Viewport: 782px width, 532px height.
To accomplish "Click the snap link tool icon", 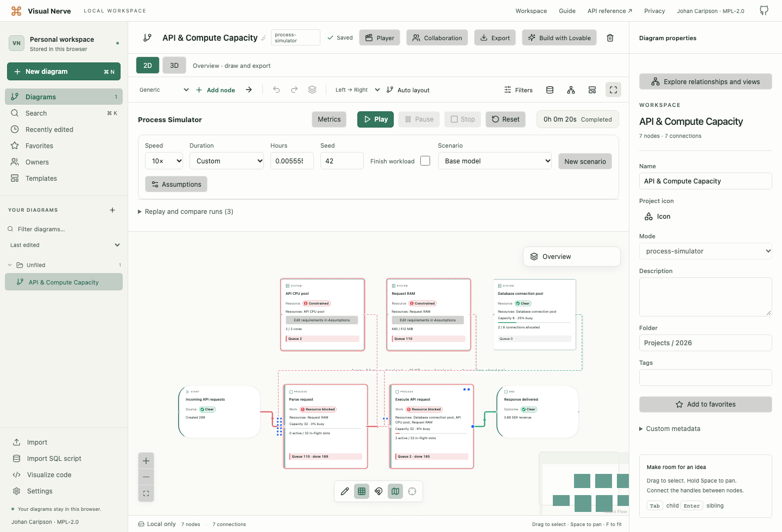I will pos(379,491).
